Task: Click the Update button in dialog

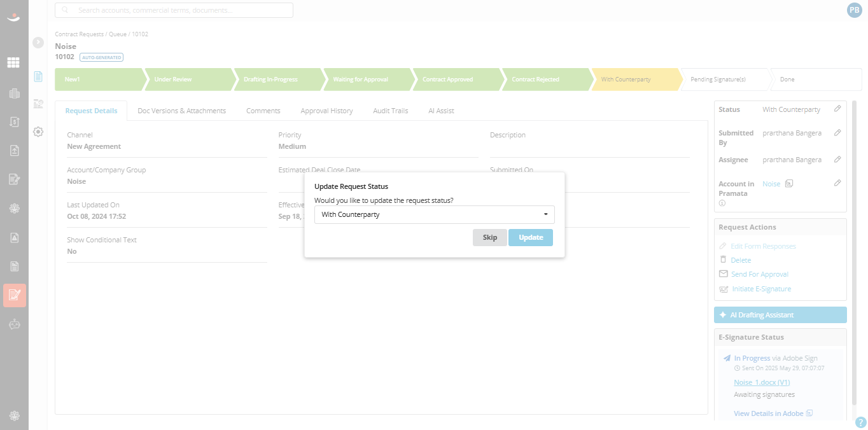Action: pyautogui.click(x=531, y=237)
